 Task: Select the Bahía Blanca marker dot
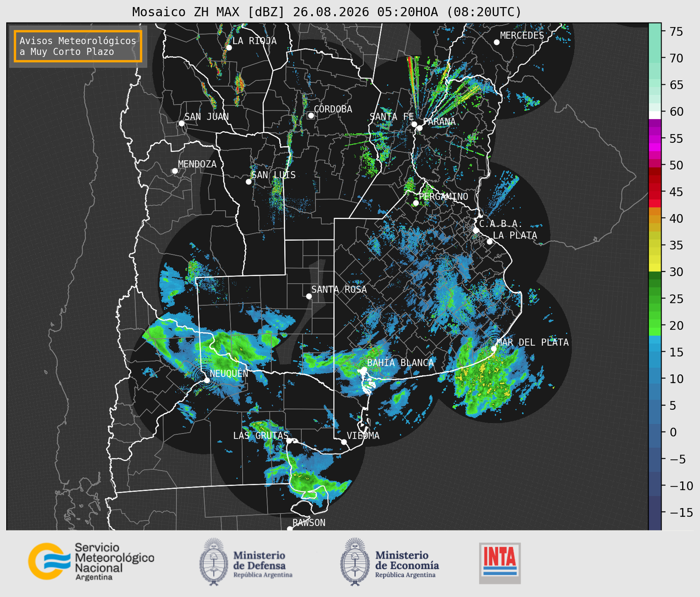[363, 369]
